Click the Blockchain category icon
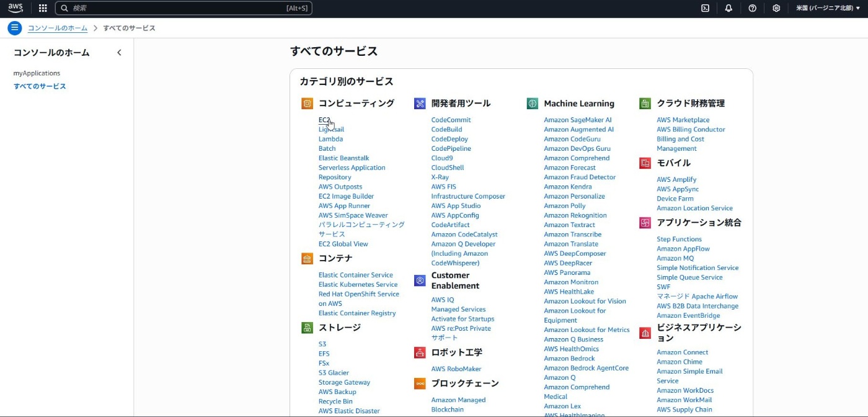Viewport: 868px width, 417px height. click(x=420, y=383)
